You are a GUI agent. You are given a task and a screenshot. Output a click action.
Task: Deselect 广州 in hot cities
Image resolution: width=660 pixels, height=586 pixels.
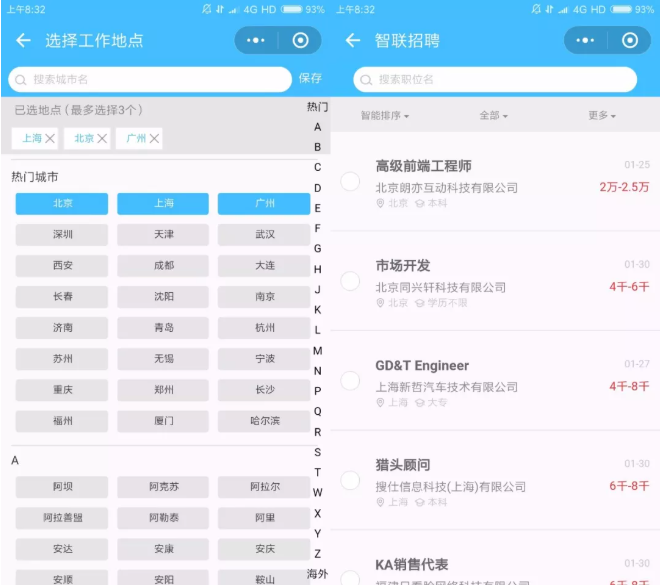coord(264,204)
